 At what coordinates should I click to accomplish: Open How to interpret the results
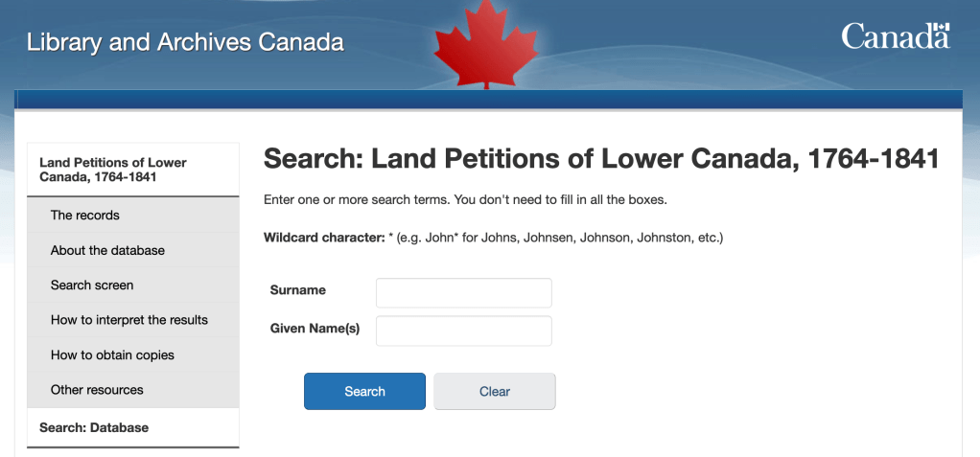129,320
